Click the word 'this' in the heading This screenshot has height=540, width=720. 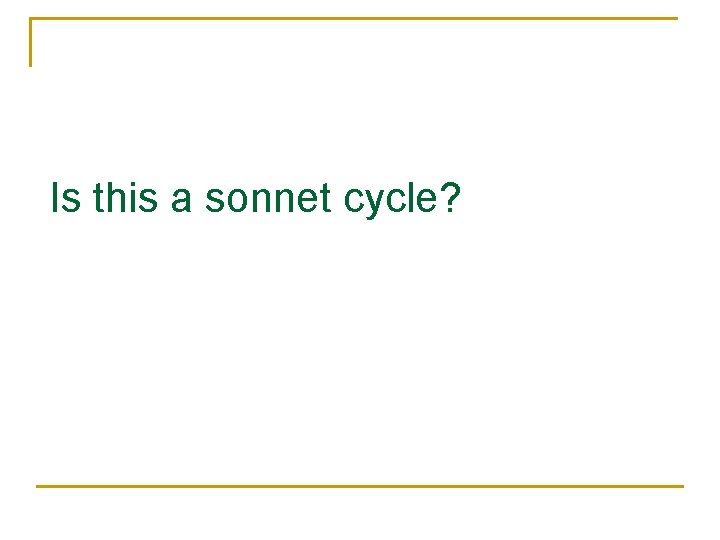pyautogui.click(x=125, y=197)
